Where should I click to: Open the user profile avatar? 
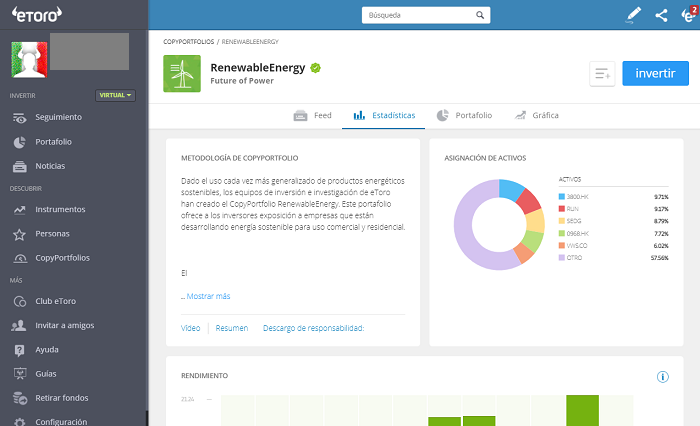(29, 59)
